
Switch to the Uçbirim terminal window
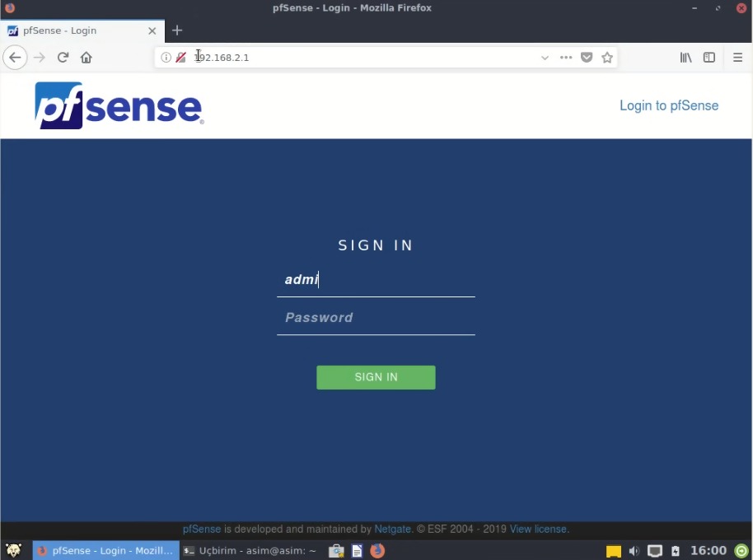(x=247, y=550)
